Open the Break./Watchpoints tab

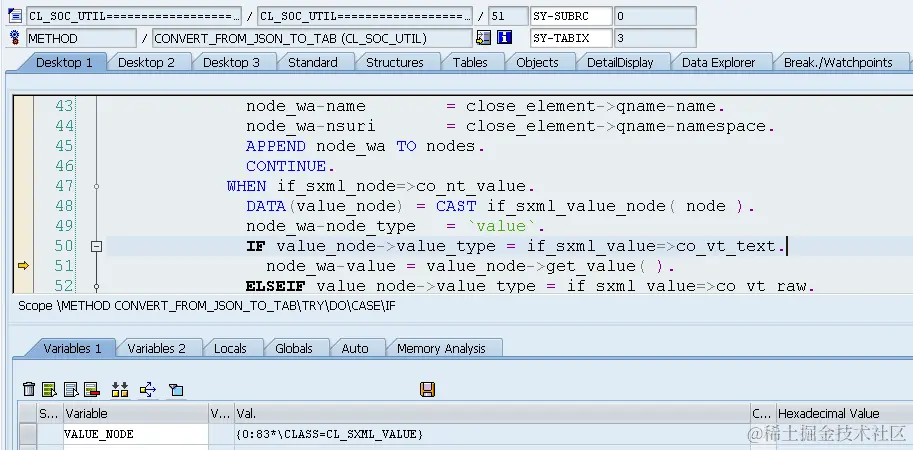[838, 62]
